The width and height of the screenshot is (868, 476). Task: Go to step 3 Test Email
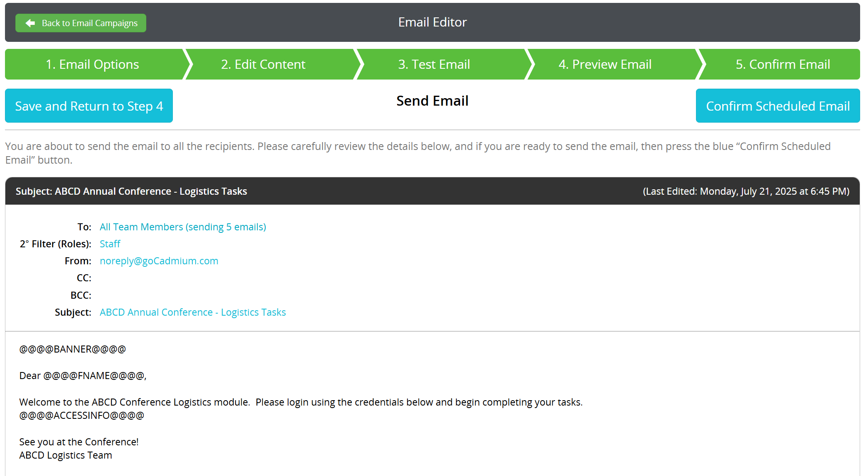coord(434,64)
